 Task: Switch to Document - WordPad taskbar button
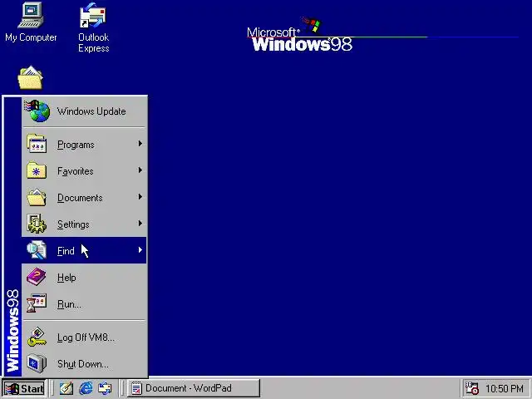194,388
